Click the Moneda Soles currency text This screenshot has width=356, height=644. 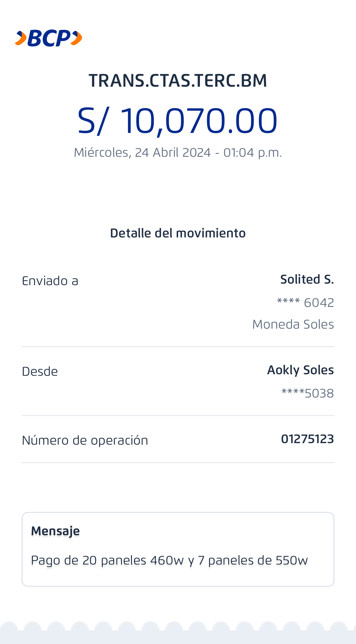tap(293, 324)
